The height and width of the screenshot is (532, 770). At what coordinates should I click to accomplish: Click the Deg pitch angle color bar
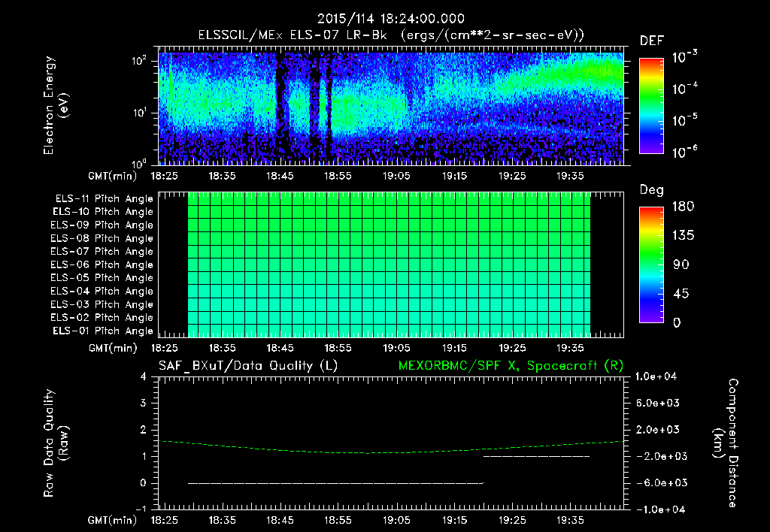click(x=651, y=265)
